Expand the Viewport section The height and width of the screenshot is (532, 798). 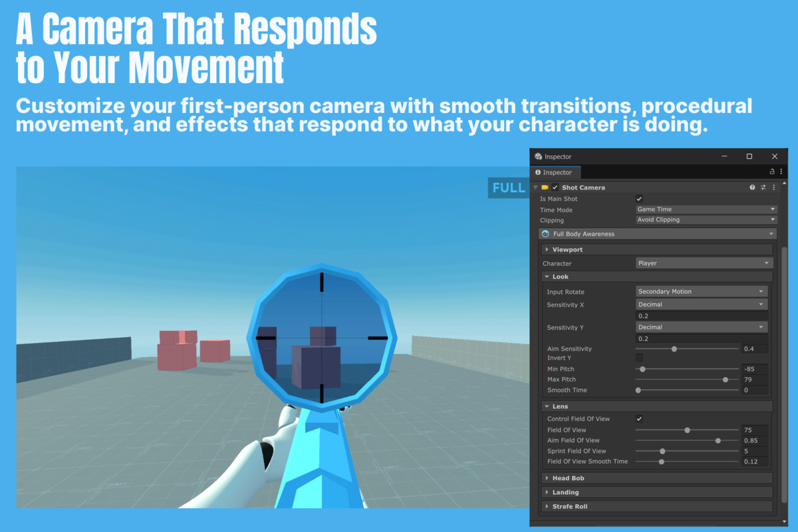[x=656, y=249]
